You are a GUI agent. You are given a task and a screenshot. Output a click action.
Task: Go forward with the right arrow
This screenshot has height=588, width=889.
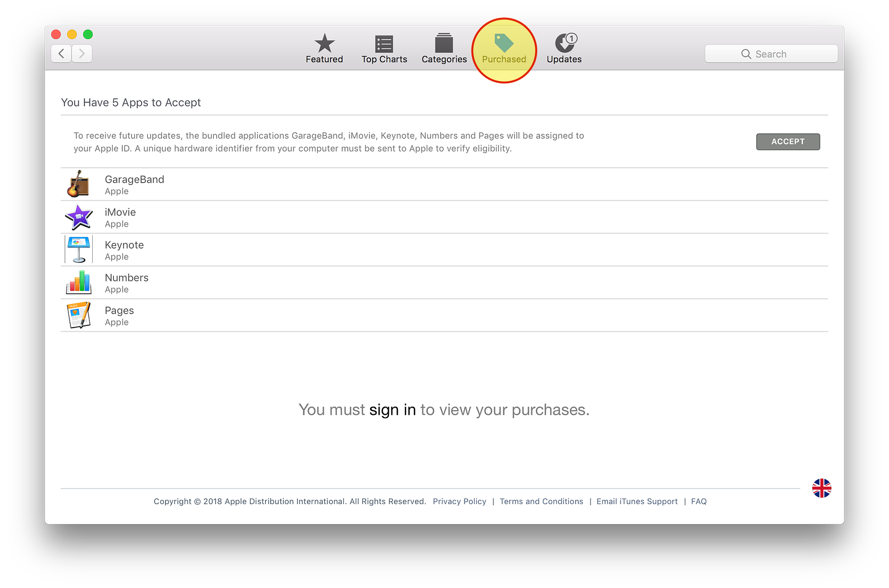coord(82,54)
